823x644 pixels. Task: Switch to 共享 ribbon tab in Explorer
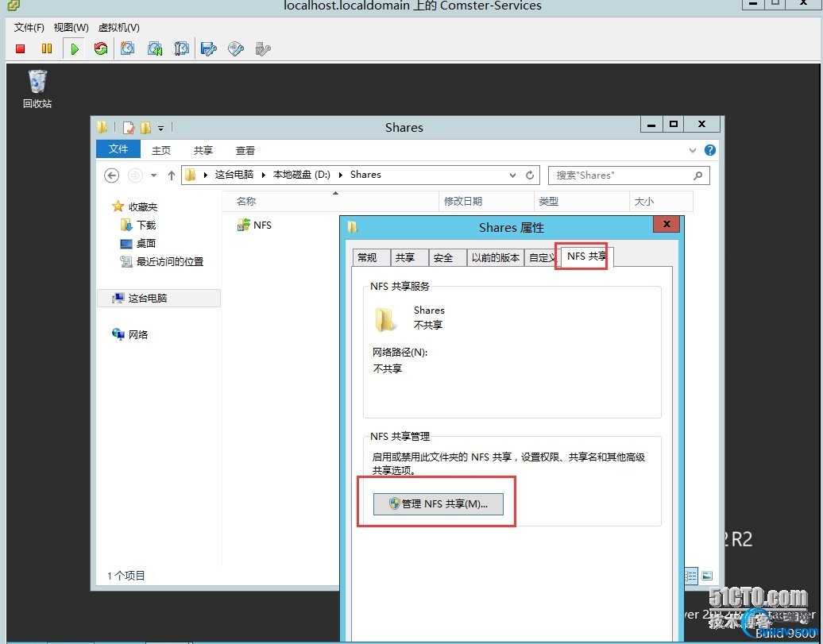tap(203, 150)
